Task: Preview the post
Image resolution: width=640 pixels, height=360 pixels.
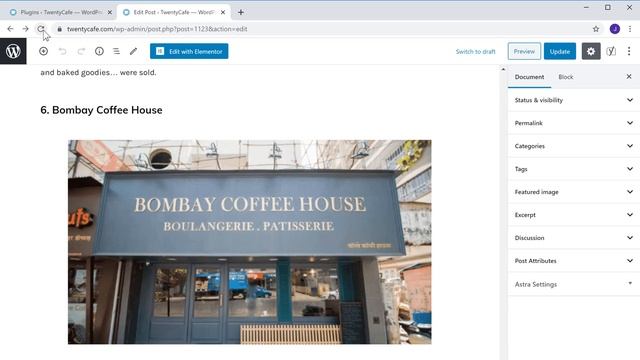Action: [524, 51]
